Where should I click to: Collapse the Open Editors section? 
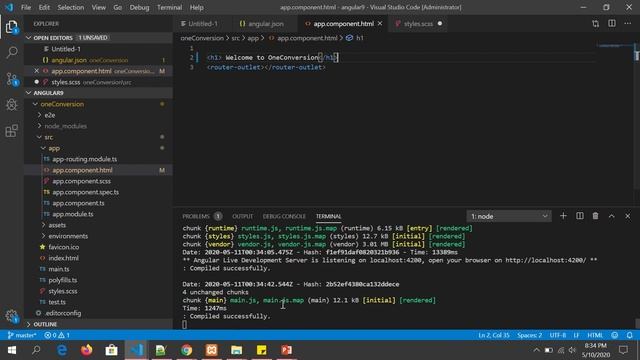(98, 38)
